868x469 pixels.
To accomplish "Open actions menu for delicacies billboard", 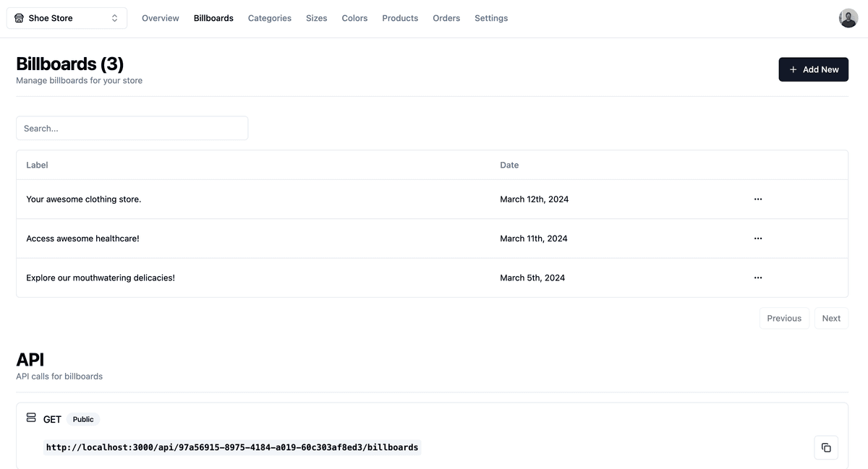I will click(x=757, y=277).
